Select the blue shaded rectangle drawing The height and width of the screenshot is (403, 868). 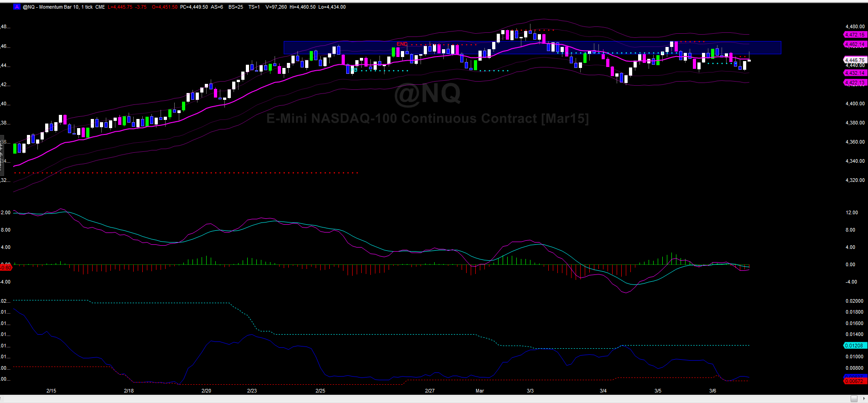[x=532, y=48]
